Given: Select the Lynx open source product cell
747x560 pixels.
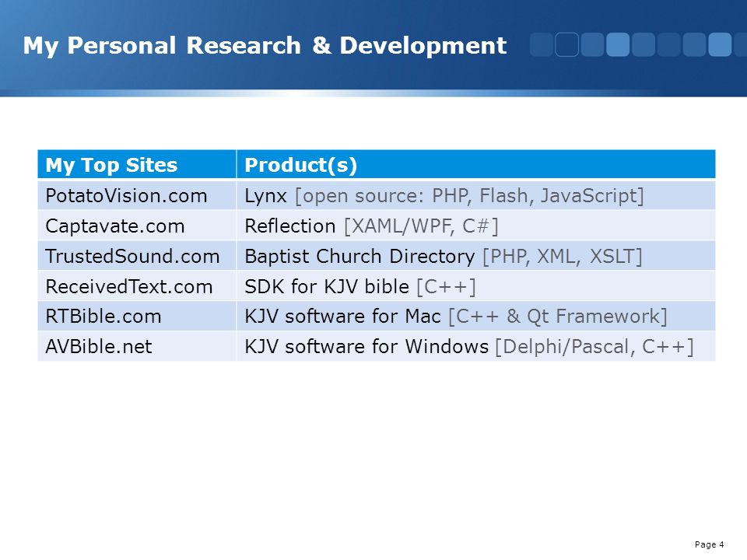Looking at the screenshot, I should [x=476, y=195].
